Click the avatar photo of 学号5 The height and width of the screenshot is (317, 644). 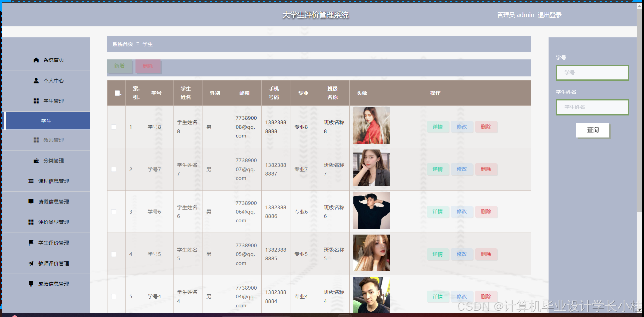click(x=371, y=253)
